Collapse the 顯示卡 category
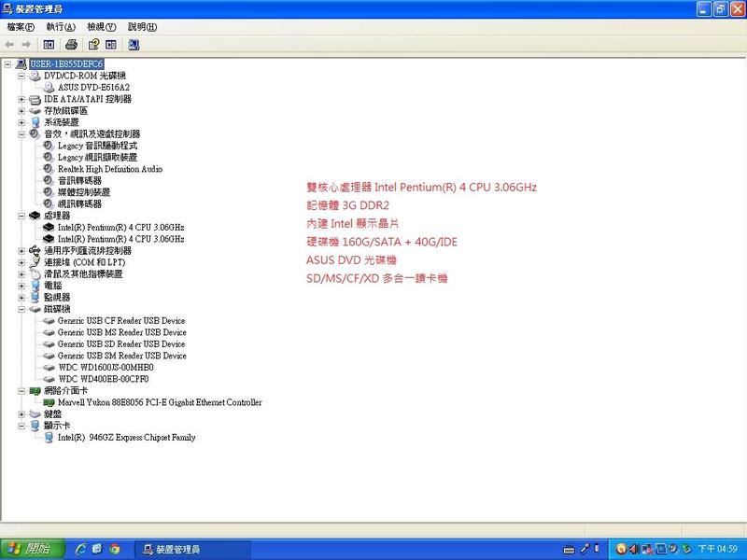 pyautogui.click(x=21, y=426)
